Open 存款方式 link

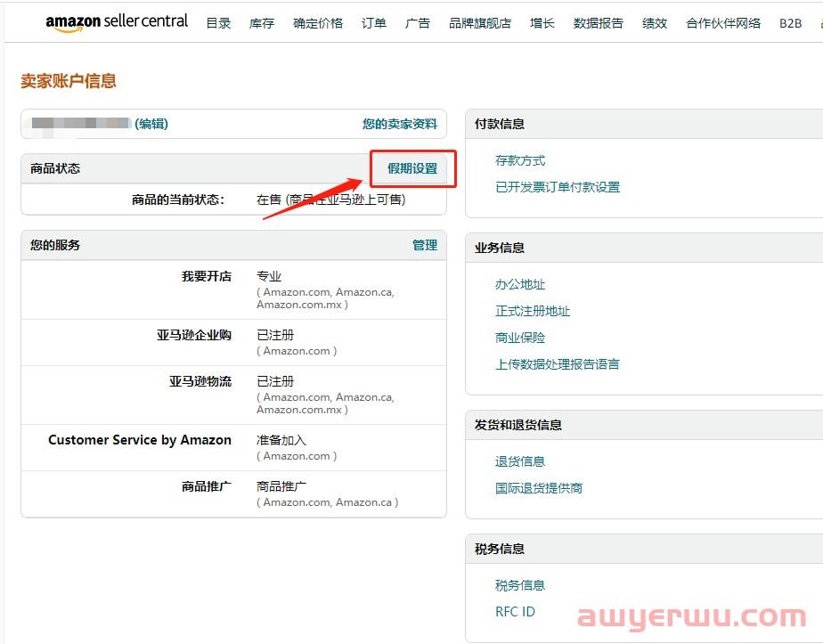pos(519,160)
